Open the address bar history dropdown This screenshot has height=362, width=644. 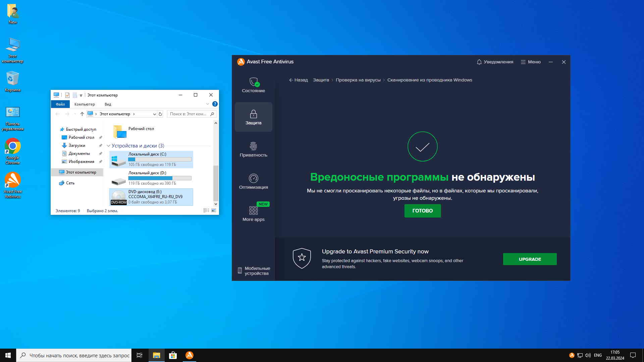pyautogui.click(x=154, y=114)
